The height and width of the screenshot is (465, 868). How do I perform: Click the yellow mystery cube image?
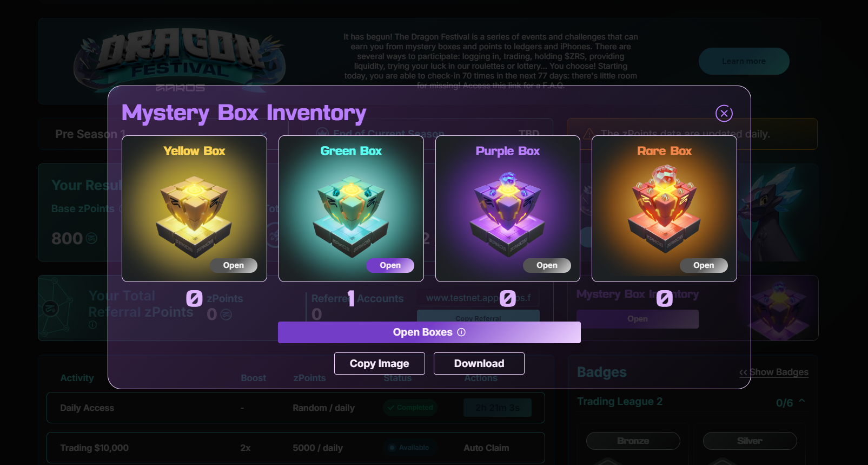click(x=194, y=216)
